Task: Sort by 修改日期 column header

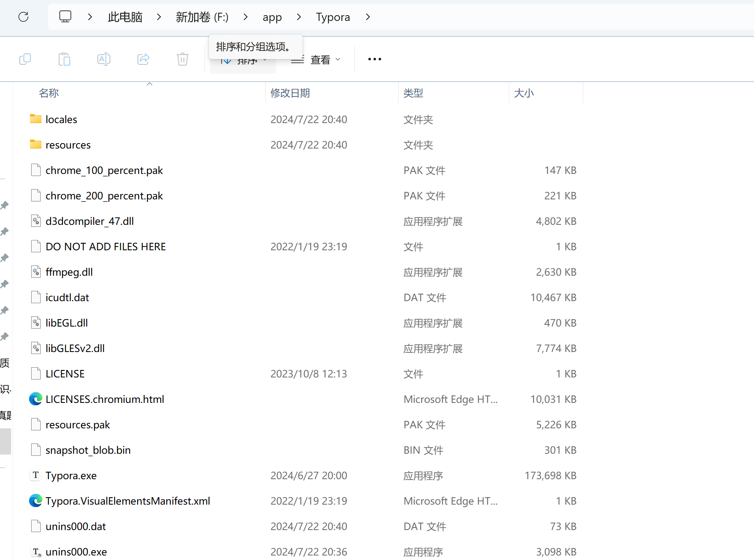Action: [290, 93]
